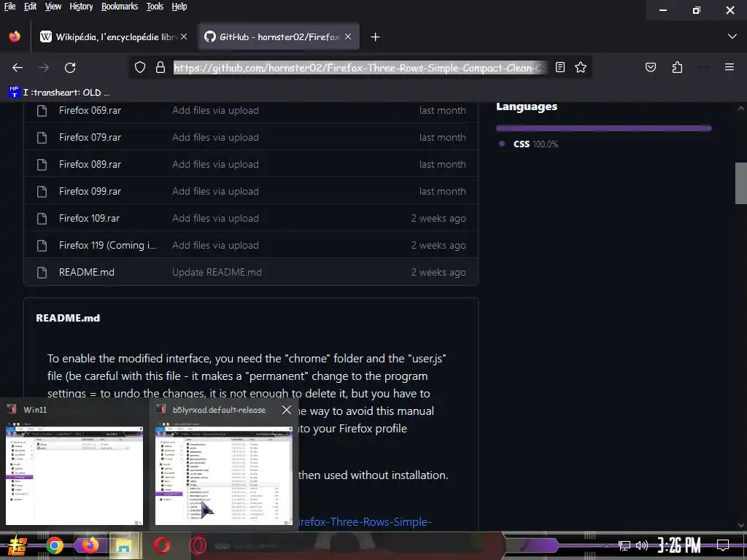Open the File menu
The height and width of the screenshot is (560, 747).
click(x=9, y=6)
